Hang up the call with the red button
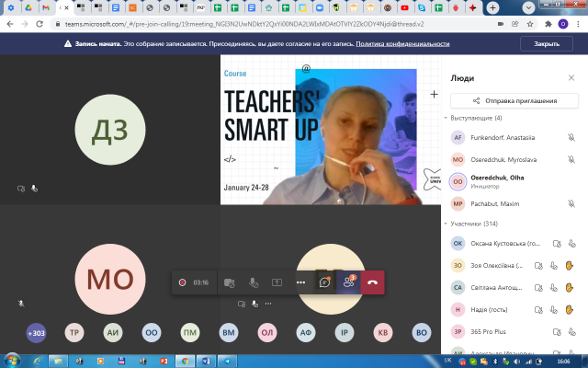Screen dimensions: 588x368 [373, 282]
